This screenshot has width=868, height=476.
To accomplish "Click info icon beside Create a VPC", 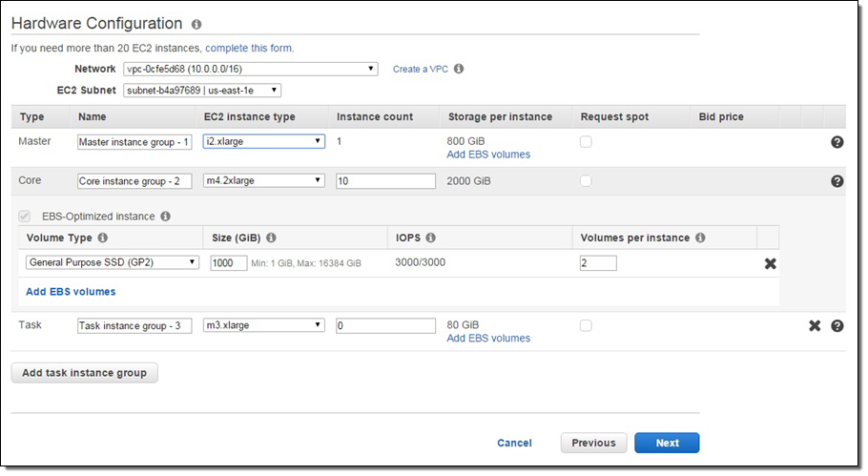I will (x=459, y=70).
